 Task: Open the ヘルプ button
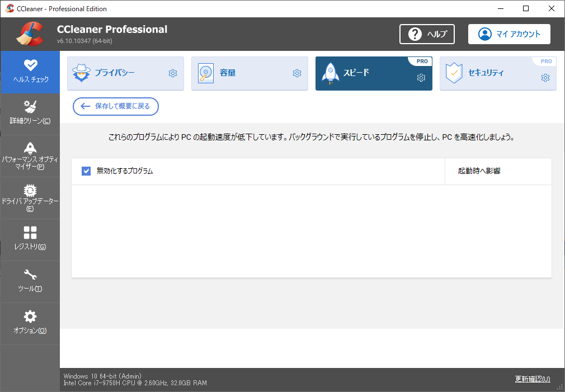[x=427, y=34]
